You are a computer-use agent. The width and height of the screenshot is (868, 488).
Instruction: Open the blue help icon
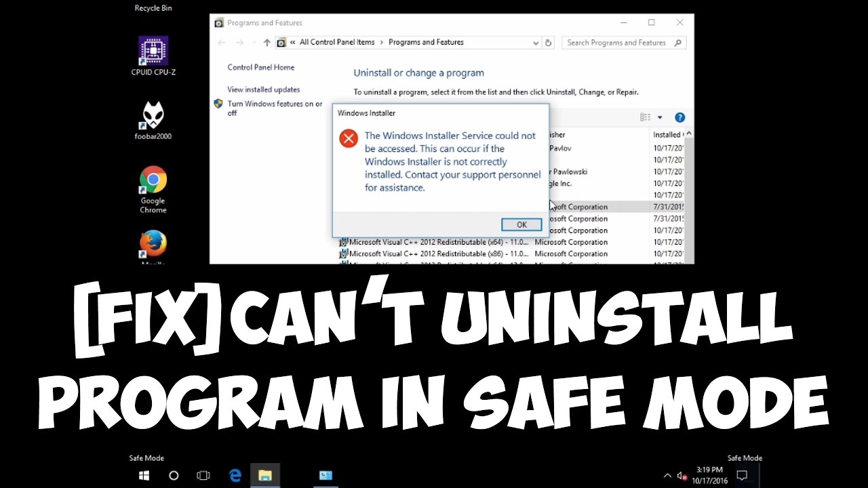click(x=680, y=117)
